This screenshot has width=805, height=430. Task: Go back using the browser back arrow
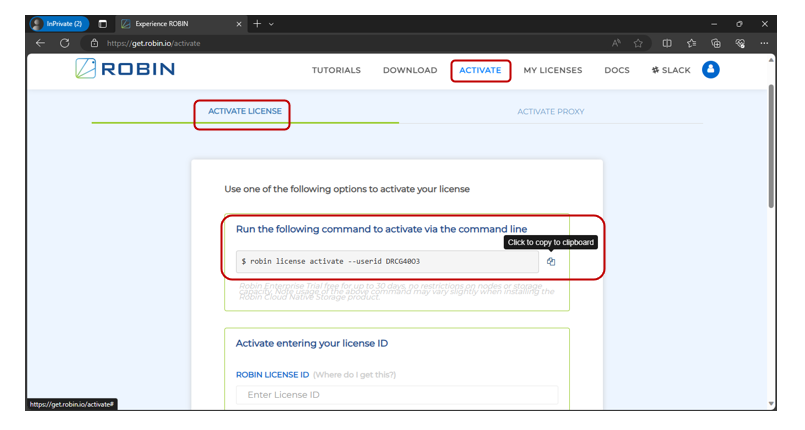click(x=40, y=43)
